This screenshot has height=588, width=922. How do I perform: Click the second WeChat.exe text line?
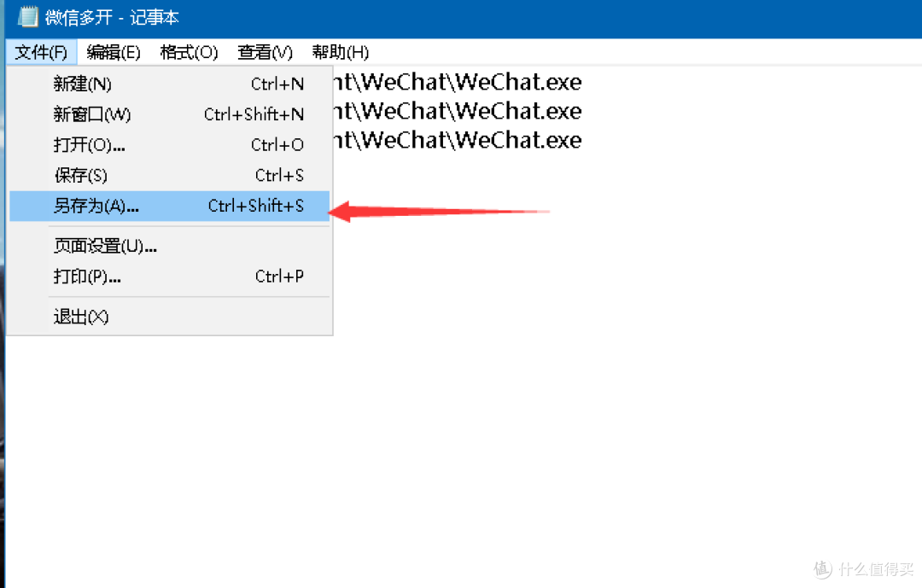(458, 111)
